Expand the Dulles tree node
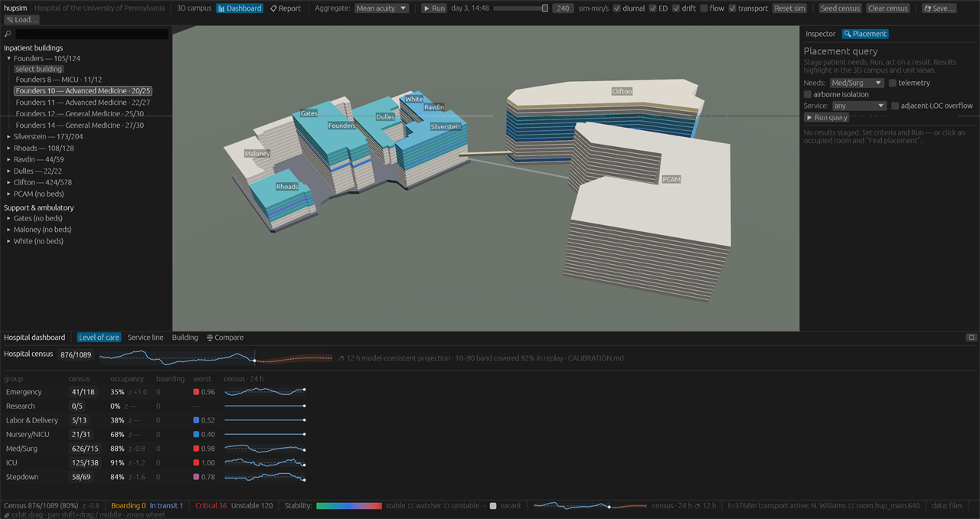980x519 pixels. pyautogui.click(x=9, y=171)
